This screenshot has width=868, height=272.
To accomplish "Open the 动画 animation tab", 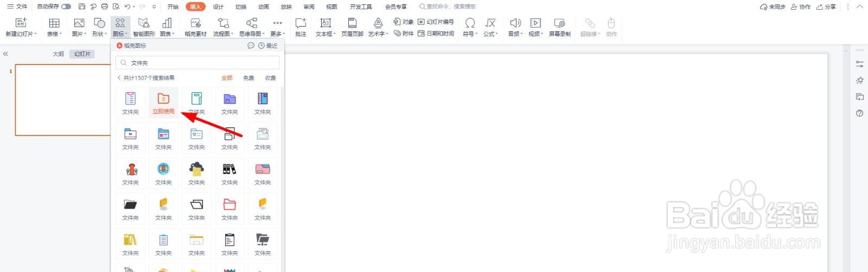I will pyautogui.click(x=264, y=7).
